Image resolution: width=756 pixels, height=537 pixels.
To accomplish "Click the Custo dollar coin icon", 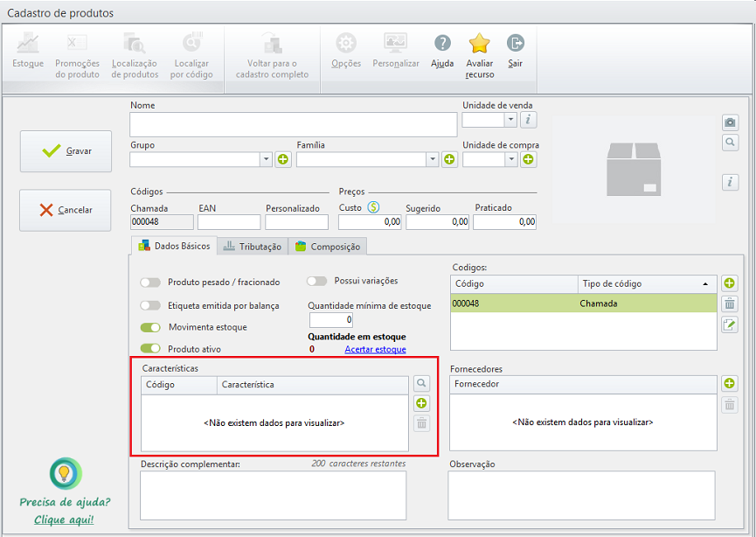I will [x=373, y=207].
